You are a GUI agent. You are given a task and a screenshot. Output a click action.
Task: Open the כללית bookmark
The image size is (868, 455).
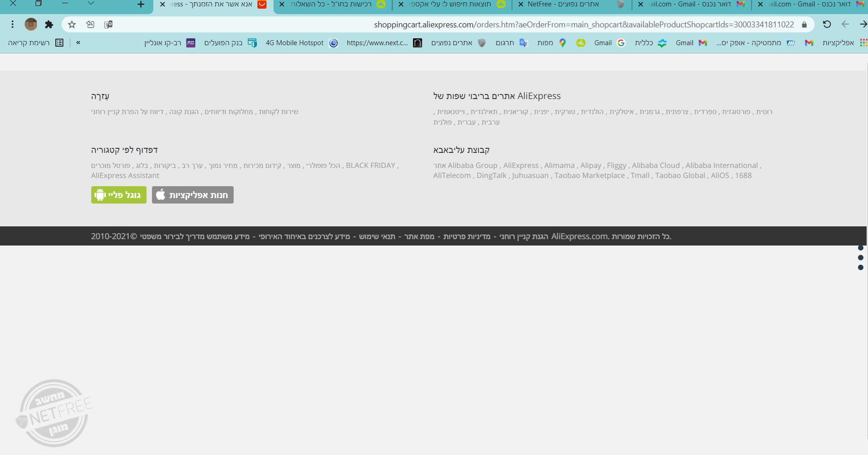651,43
